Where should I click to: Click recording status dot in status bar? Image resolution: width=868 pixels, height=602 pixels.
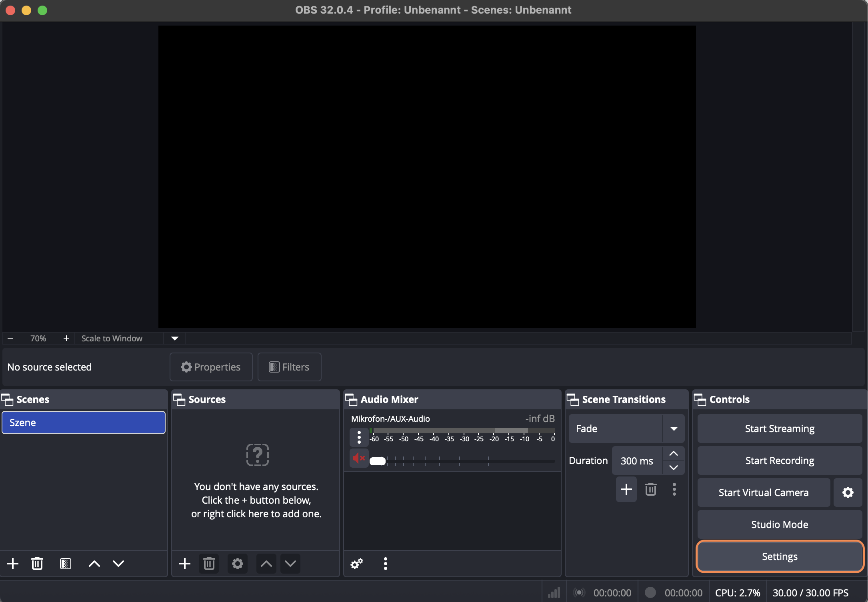[x=650, y=592]
